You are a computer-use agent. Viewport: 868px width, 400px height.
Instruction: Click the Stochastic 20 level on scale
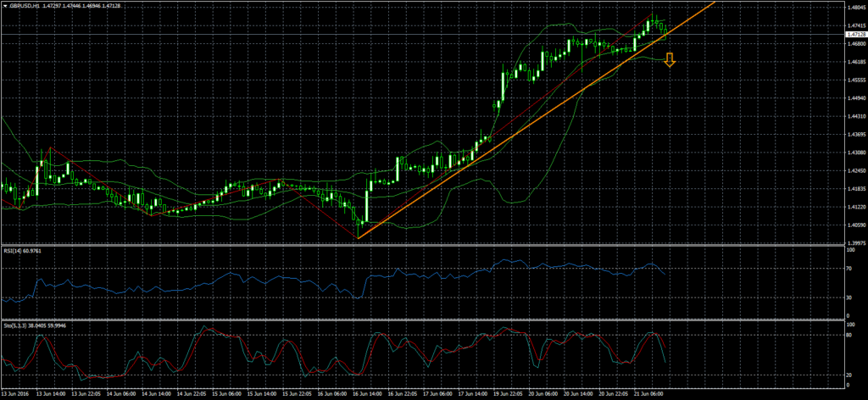click(851, 374)
